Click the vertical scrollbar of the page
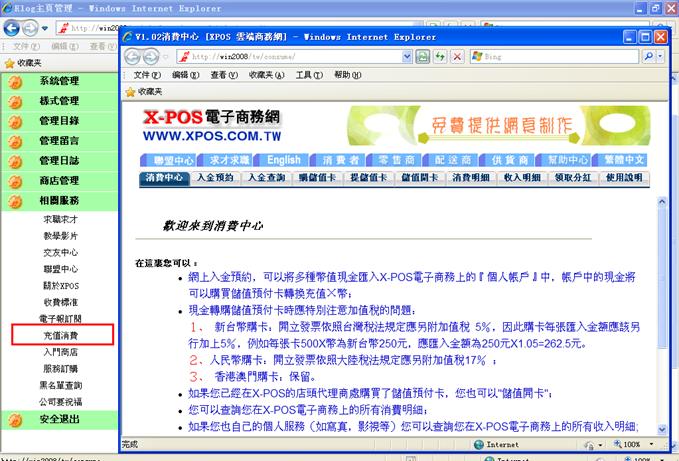Viewport: 679px width, 461px height. [661, 300]
